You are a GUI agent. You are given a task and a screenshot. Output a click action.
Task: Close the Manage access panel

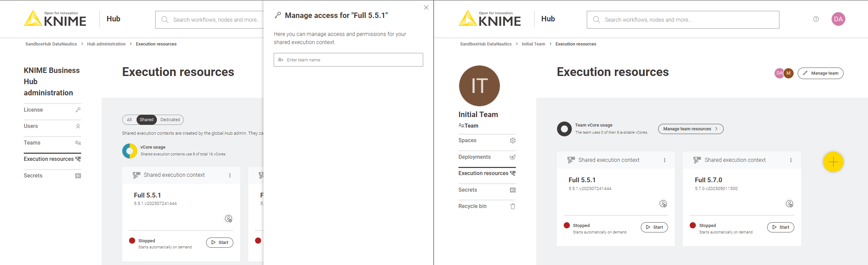pos(426,7)
